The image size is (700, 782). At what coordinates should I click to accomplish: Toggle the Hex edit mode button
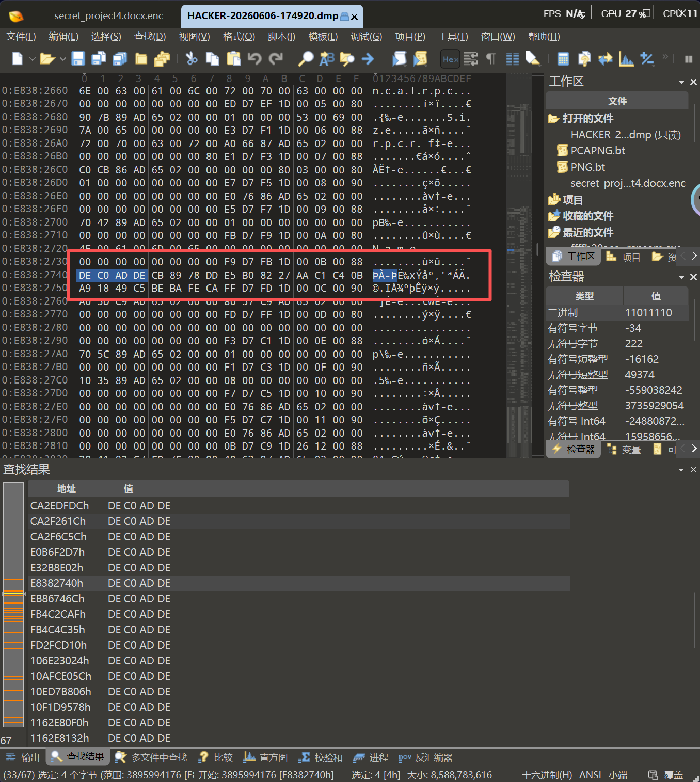pos(450,59)
